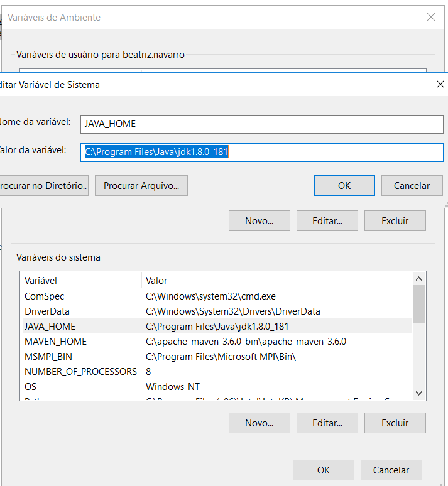Click the Valor column header
The image size is (448, 486).
pos(276,281)
